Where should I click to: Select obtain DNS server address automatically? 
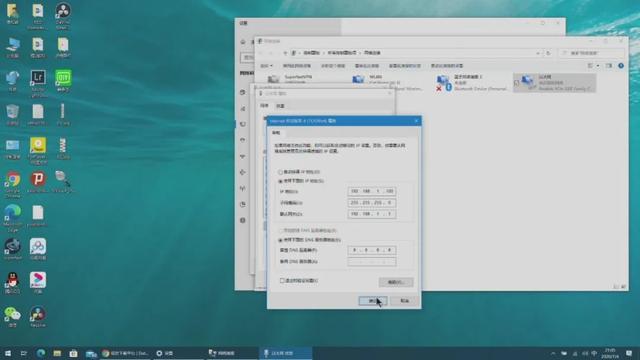[307, 231]
